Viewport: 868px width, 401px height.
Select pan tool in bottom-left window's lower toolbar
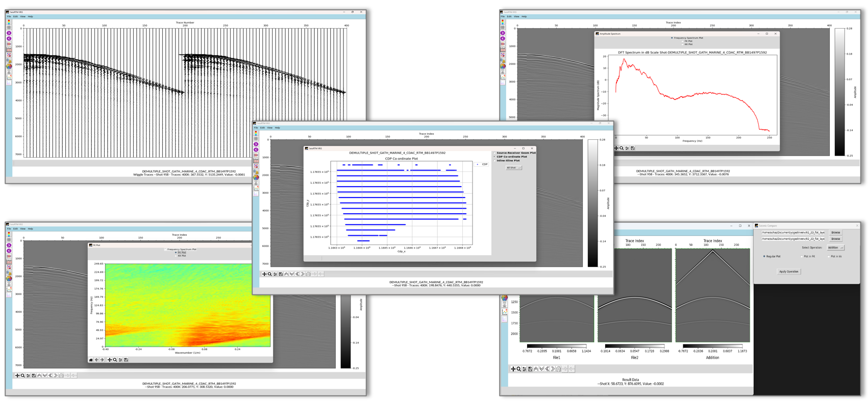(x=17, y=375)
